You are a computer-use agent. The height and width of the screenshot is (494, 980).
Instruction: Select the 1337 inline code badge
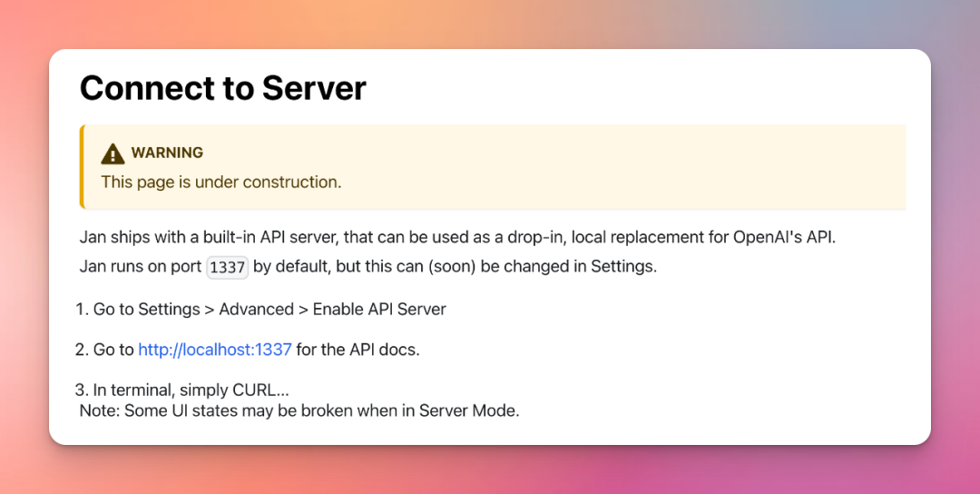coord(227,268)
